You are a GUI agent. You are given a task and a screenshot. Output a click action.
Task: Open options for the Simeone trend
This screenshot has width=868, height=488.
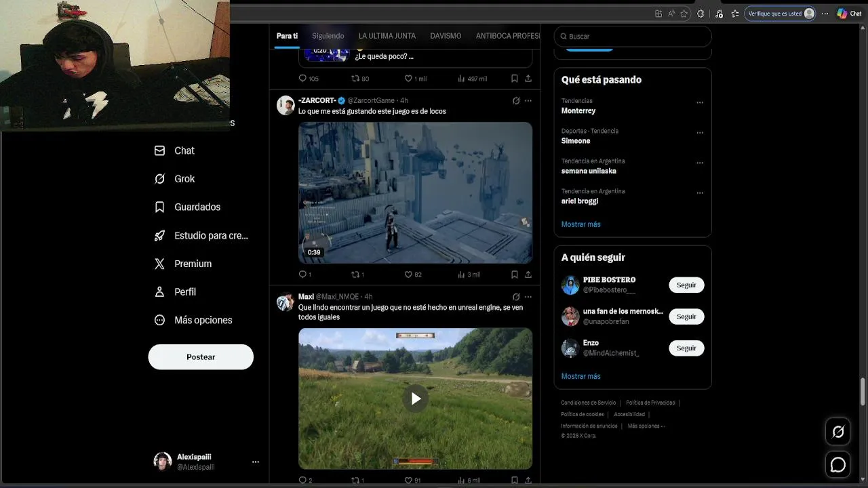pos(700,133)
